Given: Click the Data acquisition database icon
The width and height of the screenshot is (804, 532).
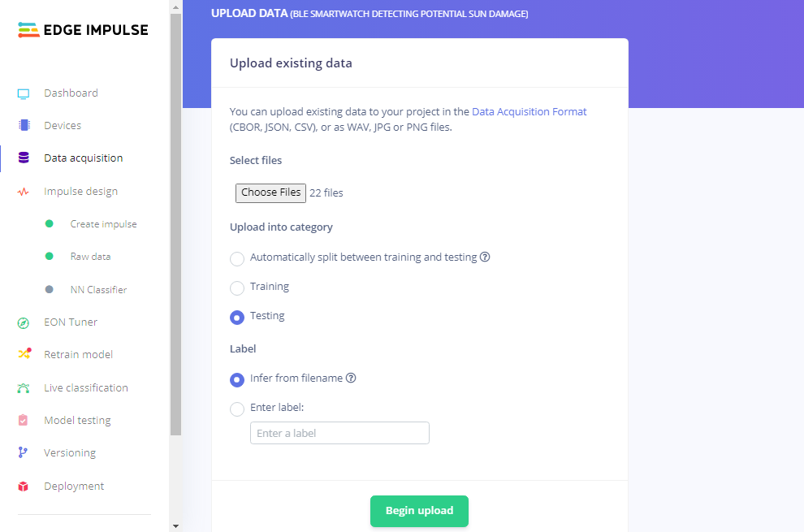Looking at the screenshot, I should [24, 158].
